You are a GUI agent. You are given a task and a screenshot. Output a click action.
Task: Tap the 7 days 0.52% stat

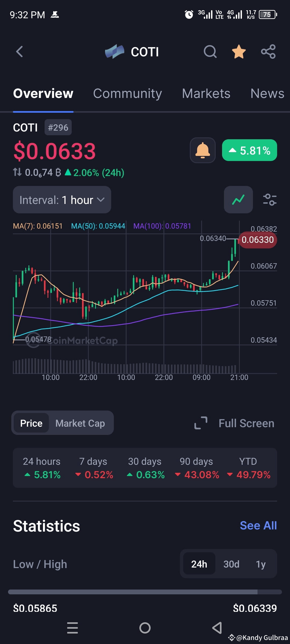pos(93,468)
